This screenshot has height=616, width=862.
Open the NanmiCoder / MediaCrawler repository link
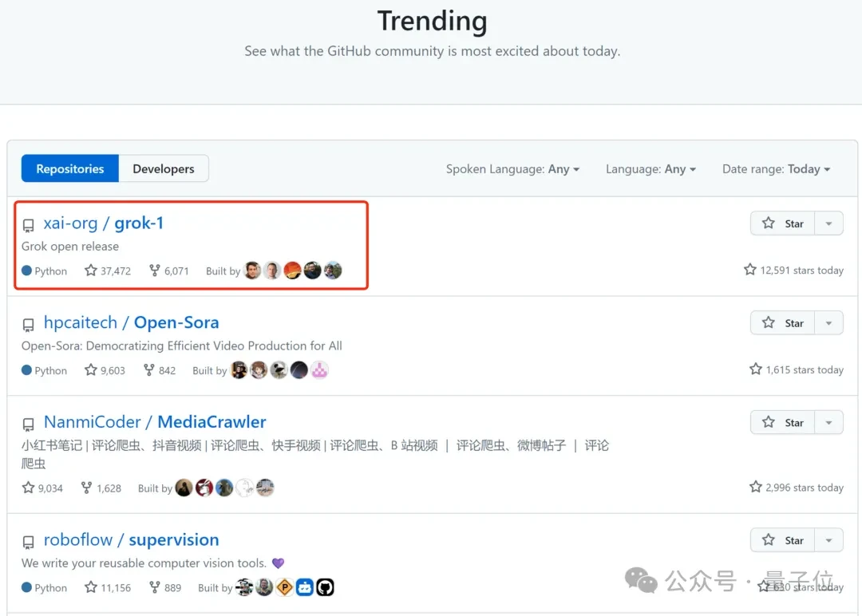click(155, 422)
